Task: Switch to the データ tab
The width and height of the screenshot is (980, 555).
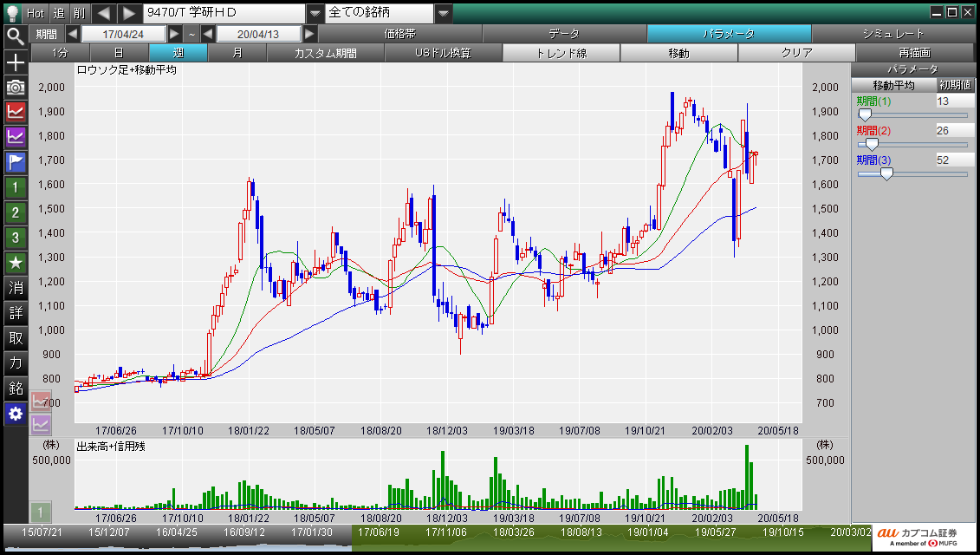Action: tap(563, 34)
